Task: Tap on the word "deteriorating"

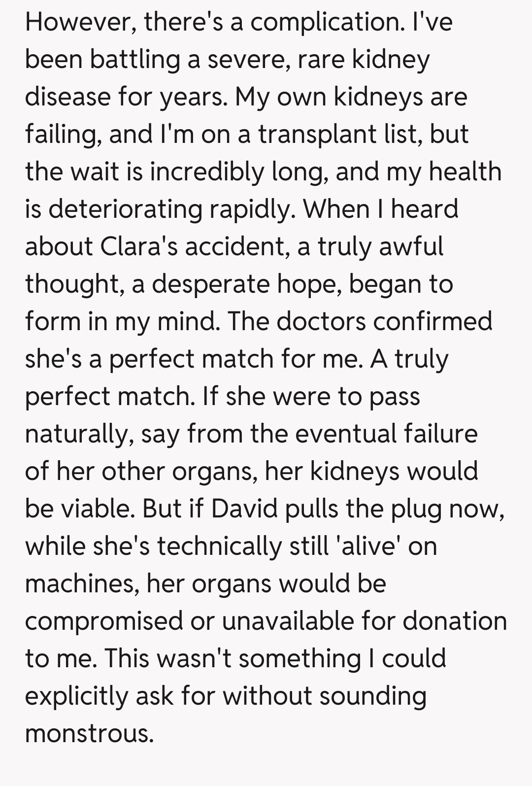Action: (125, 209)
